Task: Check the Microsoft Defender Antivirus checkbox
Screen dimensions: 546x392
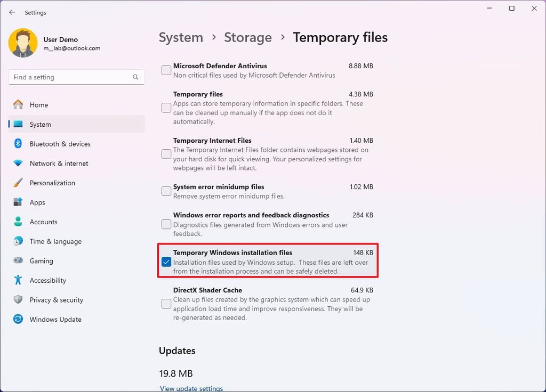Action: pos(166,70)
